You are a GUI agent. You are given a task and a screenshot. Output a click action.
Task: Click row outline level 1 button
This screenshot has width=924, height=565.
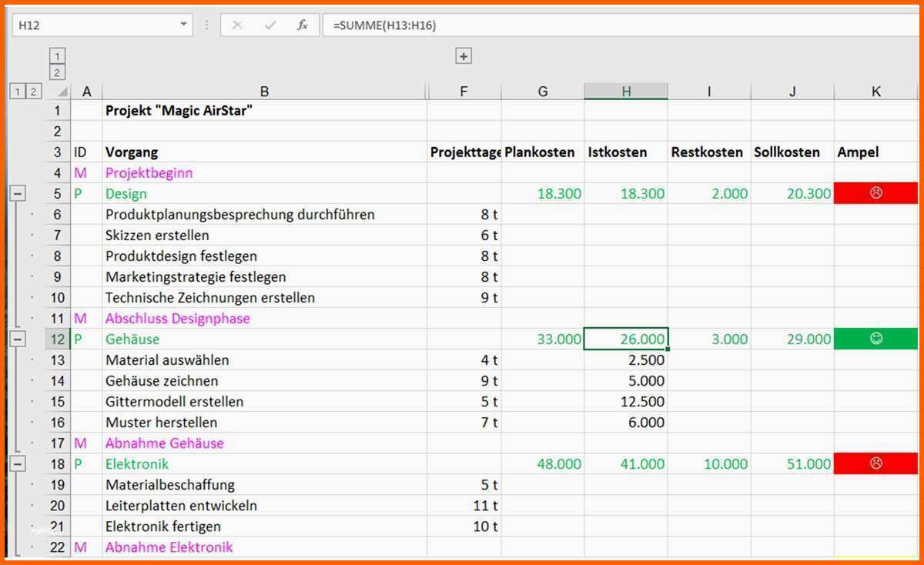click(18, 92)
